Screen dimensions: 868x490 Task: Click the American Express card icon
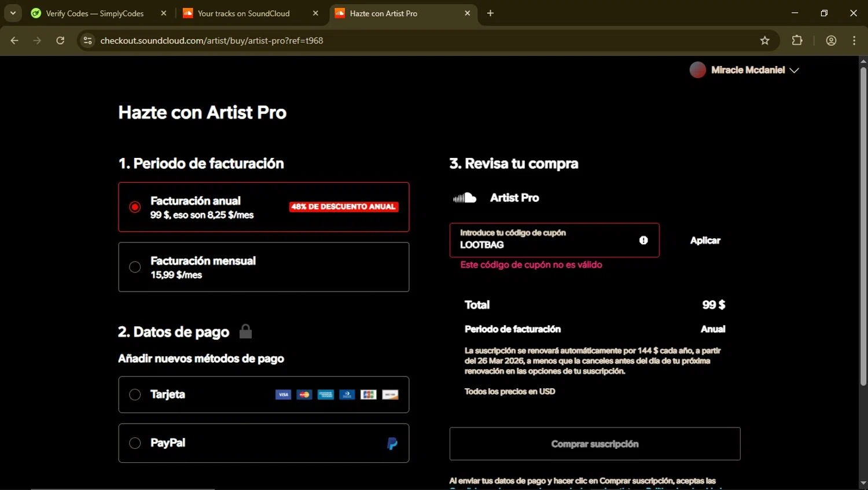pyautogui.click(x=326, y=395)
